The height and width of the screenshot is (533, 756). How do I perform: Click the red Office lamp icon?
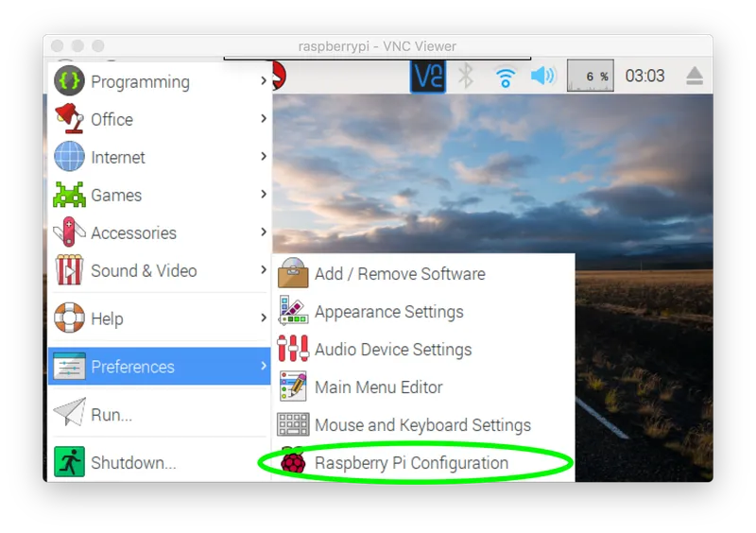pyautogui.click(x=69, y=119)
